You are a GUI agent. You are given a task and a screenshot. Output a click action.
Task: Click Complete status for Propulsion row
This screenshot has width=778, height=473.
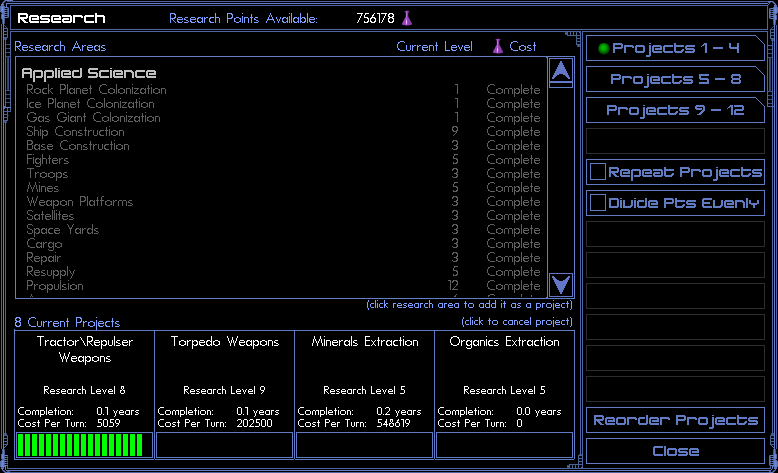pyautogui.click(x=513, y=286)
